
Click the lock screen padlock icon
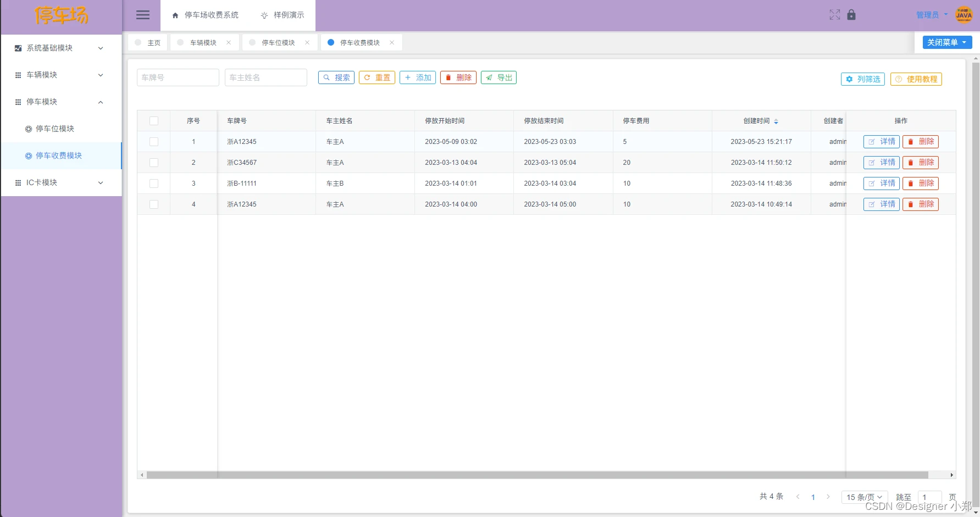coord(851,15)
